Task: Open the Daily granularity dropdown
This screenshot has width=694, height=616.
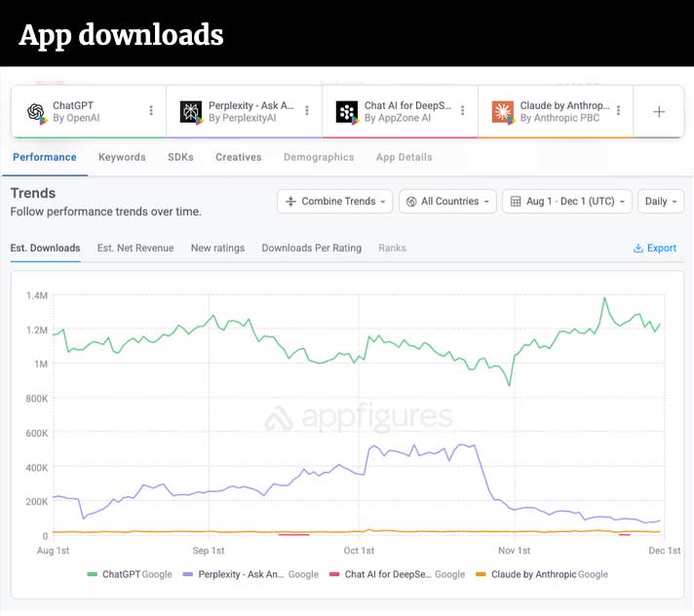Action: point(661,202)
